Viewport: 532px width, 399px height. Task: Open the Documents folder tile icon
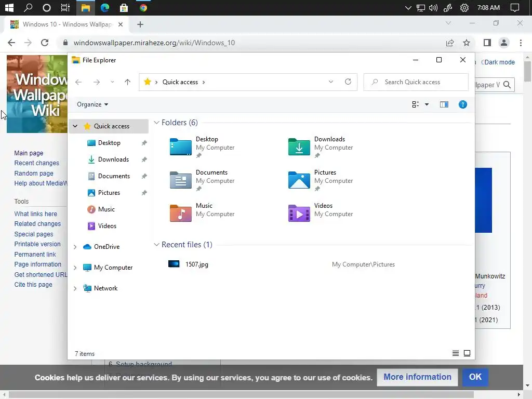(x=180, y=180)
